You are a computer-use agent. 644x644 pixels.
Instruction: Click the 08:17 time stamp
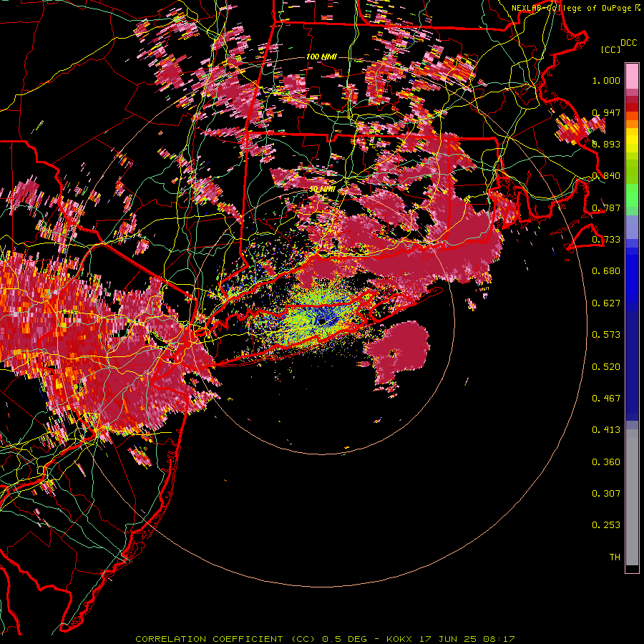click(x=499, y=639)
